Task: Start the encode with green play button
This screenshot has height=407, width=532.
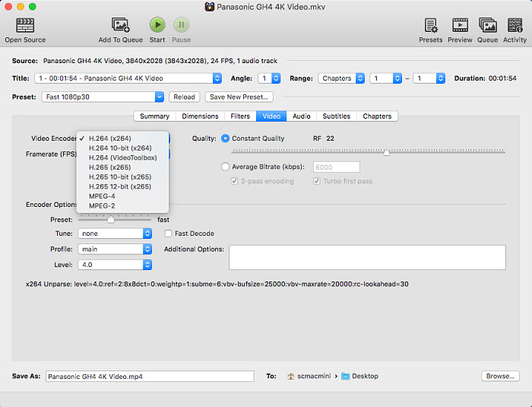Action: [x=157, y=25]
